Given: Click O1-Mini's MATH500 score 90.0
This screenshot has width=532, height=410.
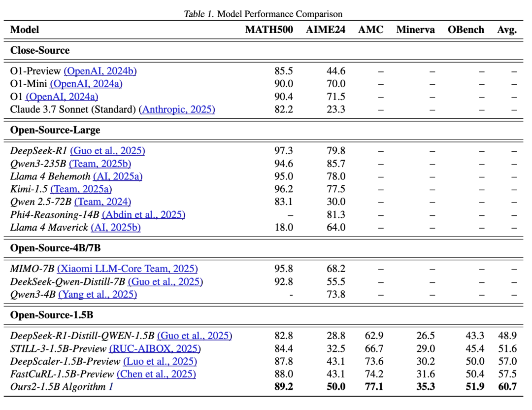Looking at the screenshot, I should (284, 84).
